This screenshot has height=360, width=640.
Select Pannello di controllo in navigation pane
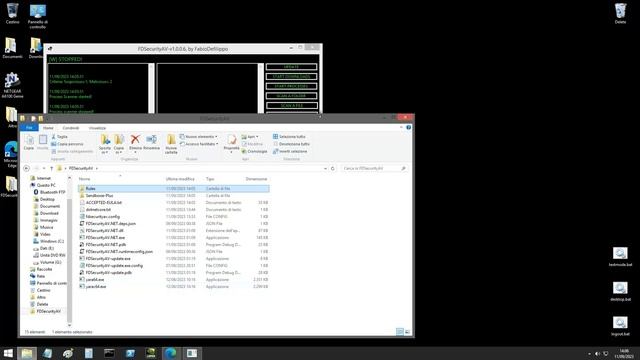(48, 283)
